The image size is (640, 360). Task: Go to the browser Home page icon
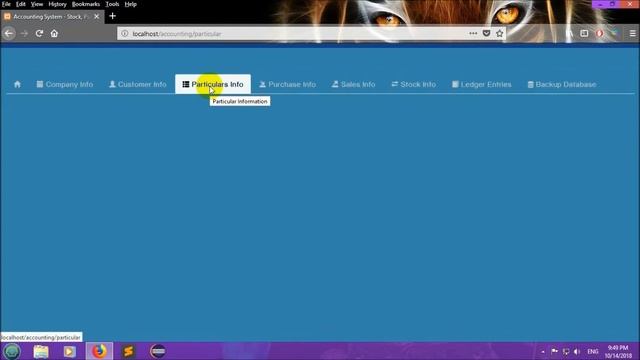pos(54,33)
